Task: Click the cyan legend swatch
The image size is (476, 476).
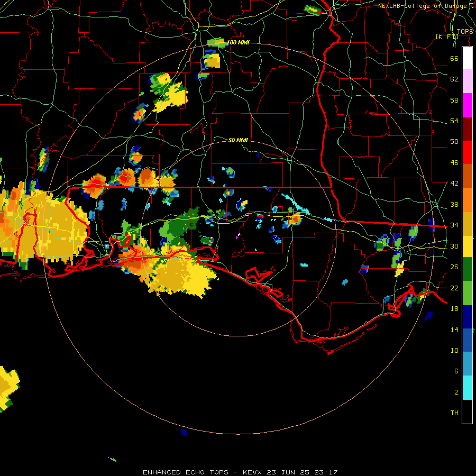Action: (467, 388)
